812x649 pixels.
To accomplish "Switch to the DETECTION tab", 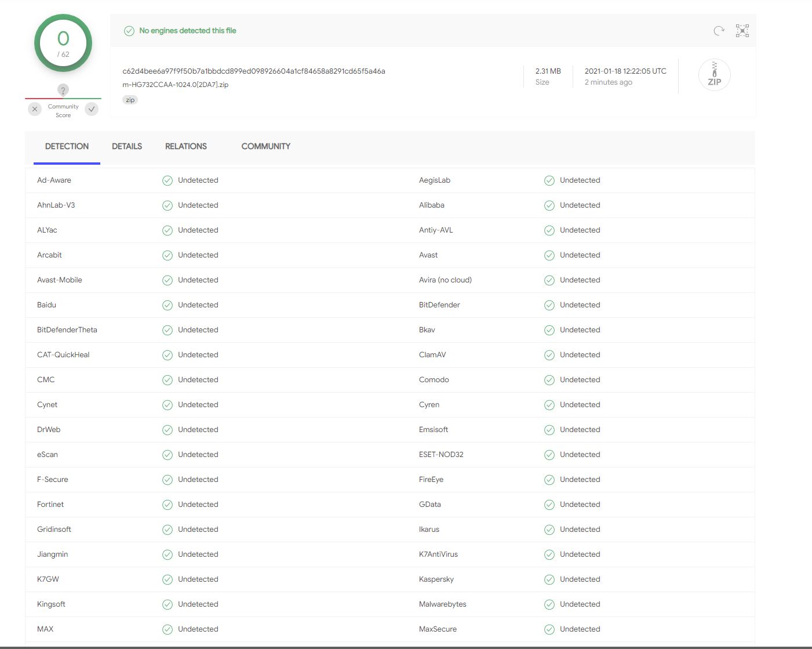I will click(x=67, y=146).
